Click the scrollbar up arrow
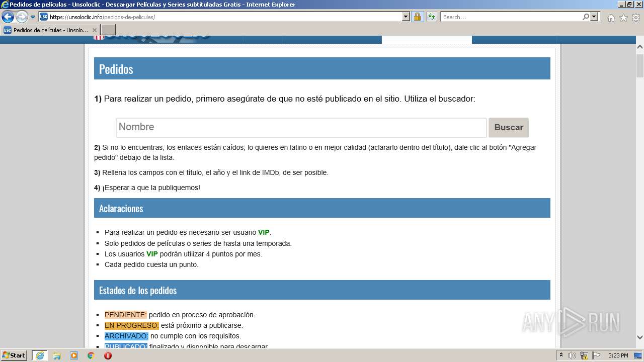The image size is (644, 362). coord(640,47)
